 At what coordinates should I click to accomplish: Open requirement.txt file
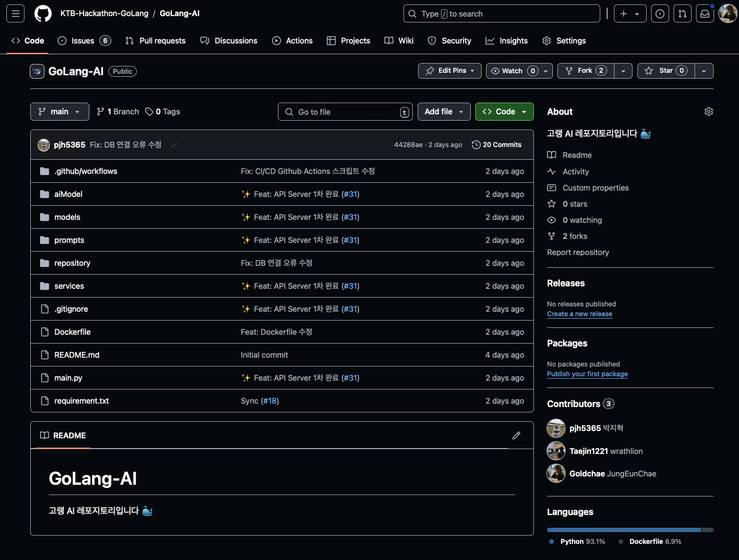click(x=82, y=401)
